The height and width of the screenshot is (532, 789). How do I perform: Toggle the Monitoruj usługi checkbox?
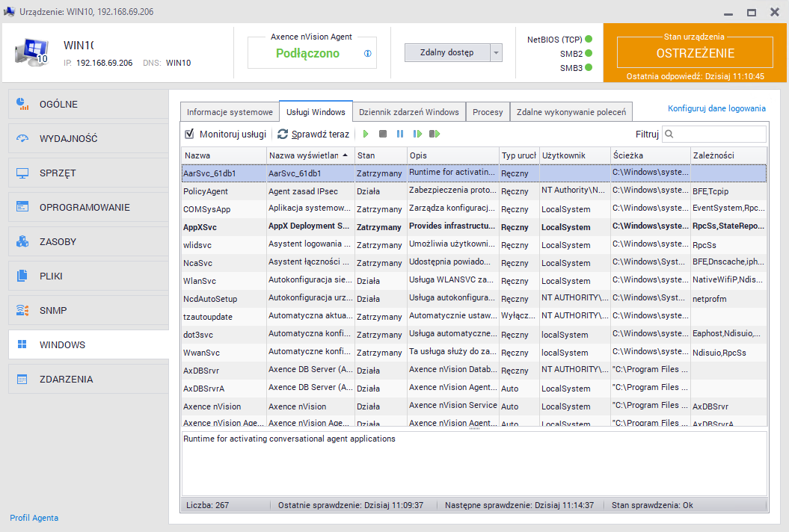[x=189, y=134]
